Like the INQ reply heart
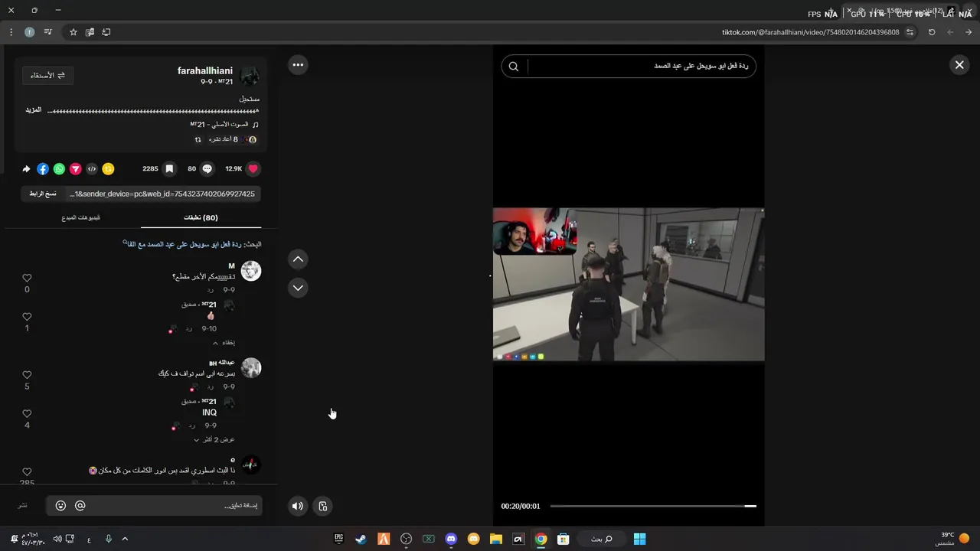Image resolution: width=980 pixels, height=551 pixels. click(27, 414)
